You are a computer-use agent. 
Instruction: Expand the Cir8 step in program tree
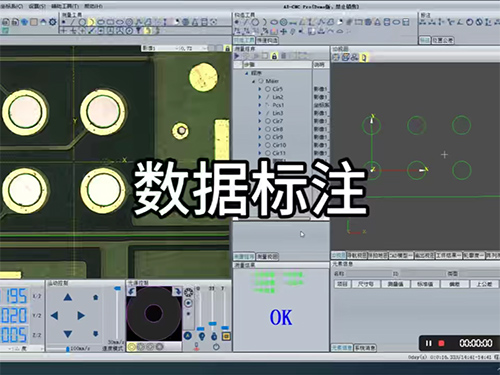click(x=260, y=129)
